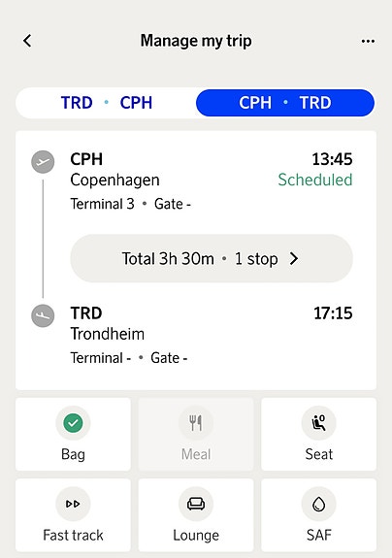The height and width of the screenshot is (558, 392).
Task: Select the Meal fork and knife icon
Action: [196, 423]
